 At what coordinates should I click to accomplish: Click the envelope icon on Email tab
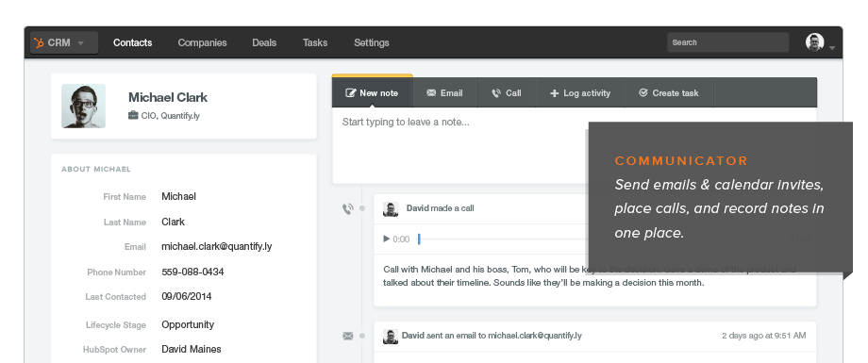[431, 93]
